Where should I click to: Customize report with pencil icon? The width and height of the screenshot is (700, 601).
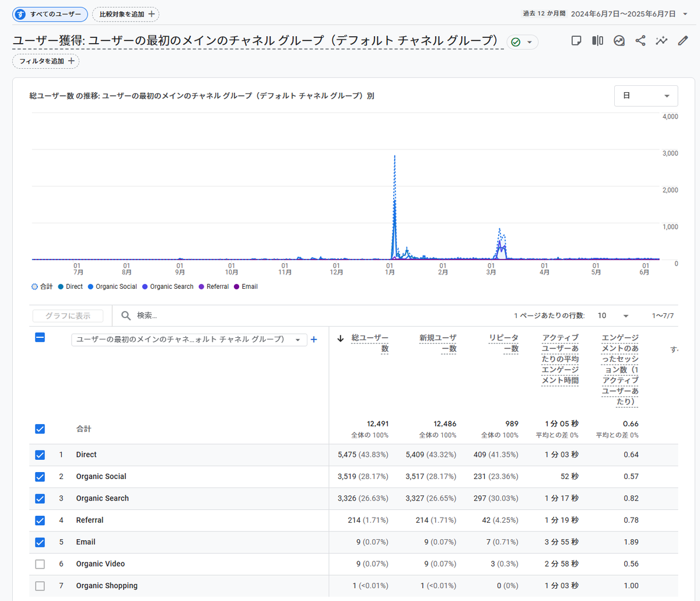tap(683, 41)
